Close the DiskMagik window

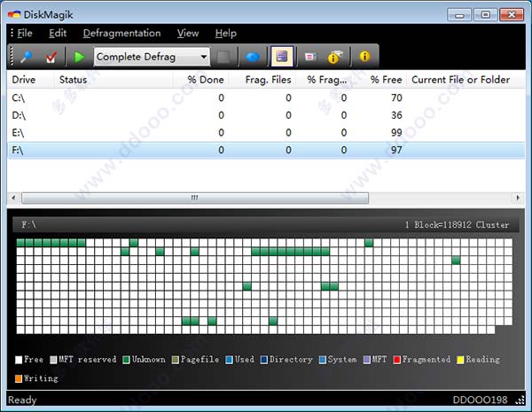point(512,15)
